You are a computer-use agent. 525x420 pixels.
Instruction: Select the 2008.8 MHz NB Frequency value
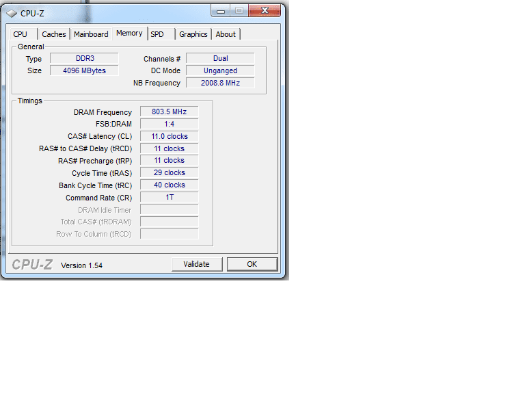tap(220, 83)
